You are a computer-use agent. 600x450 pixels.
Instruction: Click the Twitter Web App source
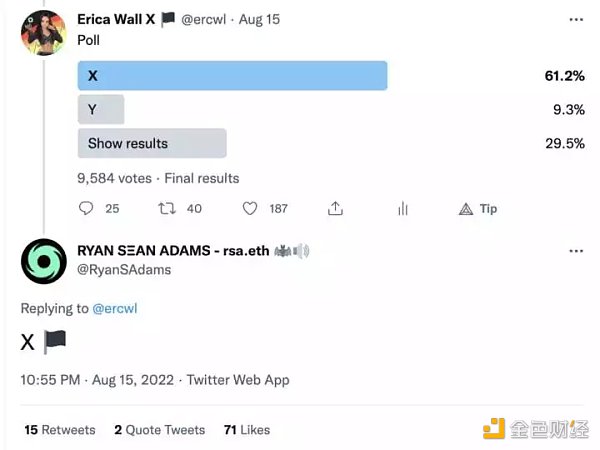[240, 380]
